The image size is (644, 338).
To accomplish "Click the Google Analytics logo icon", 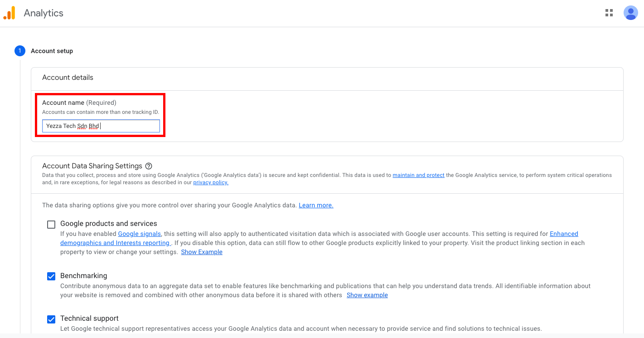I will pos(9,13).
